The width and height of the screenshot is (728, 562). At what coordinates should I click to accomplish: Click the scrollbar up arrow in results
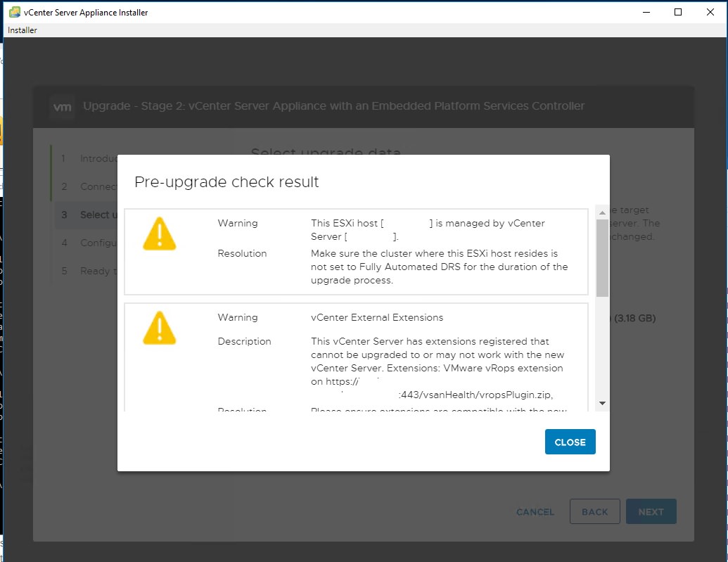tap(602, 212)
